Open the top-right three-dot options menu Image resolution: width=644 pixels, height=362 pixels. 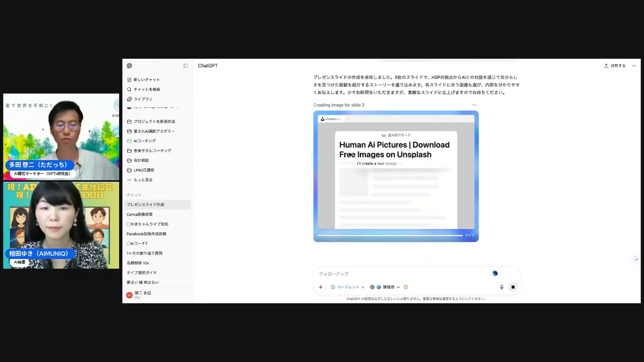click(634, 66)
